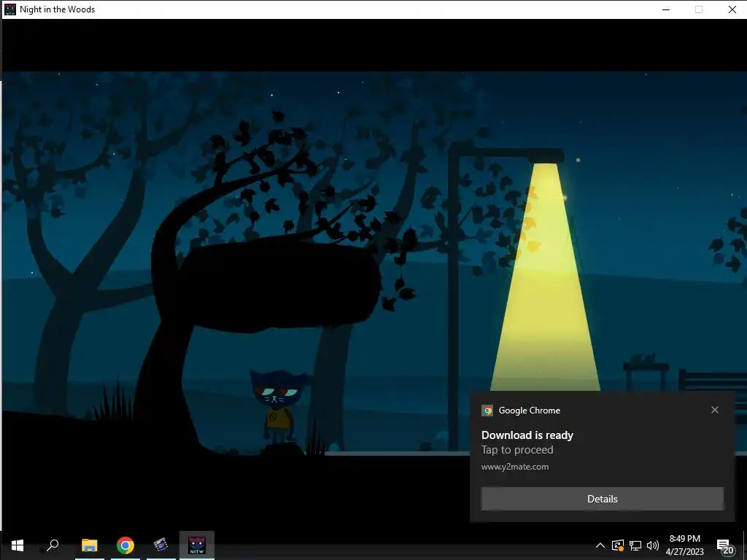747x560 pixels.
Task: Click 'Download is ready' notification title
Action: tap(527, 435)
